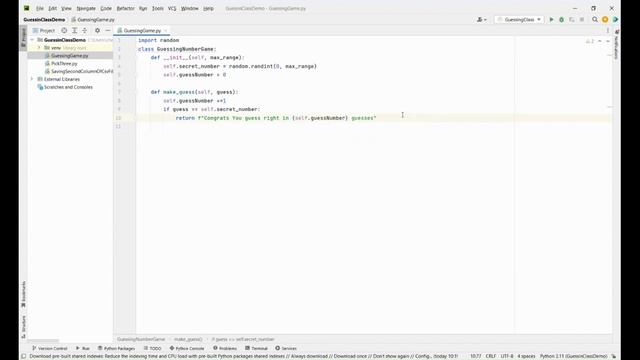
Task: Open the Window menu
Action: (190, 8)
